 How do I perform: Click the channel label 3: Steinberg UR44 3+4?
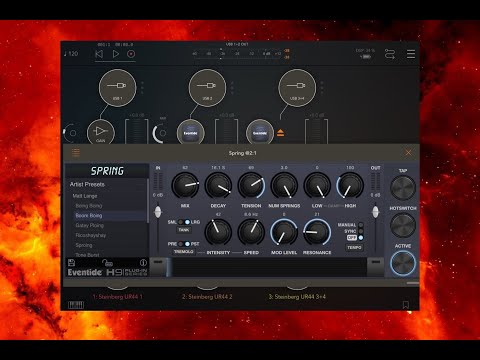(297, 297)
